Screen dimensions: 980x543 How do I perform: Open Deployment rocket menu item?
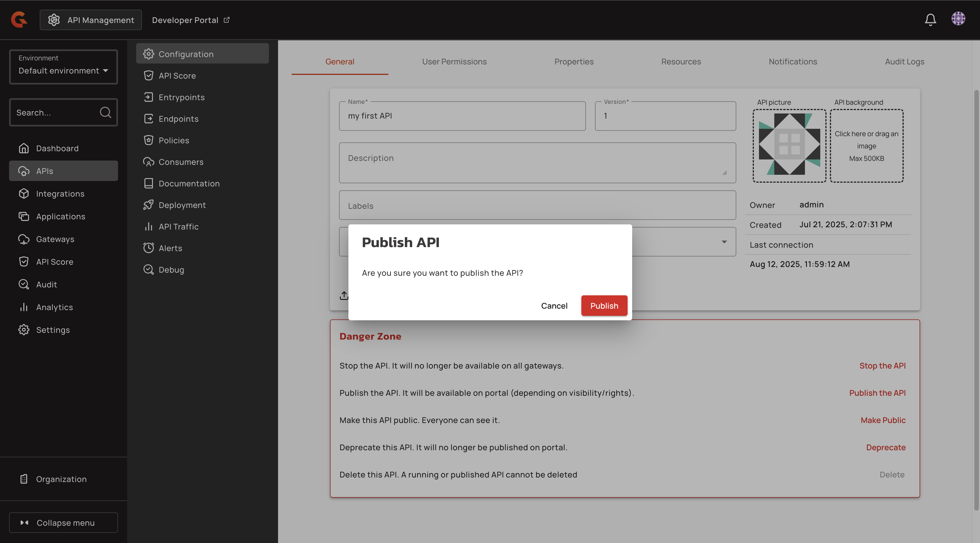(x=182, y=205)
